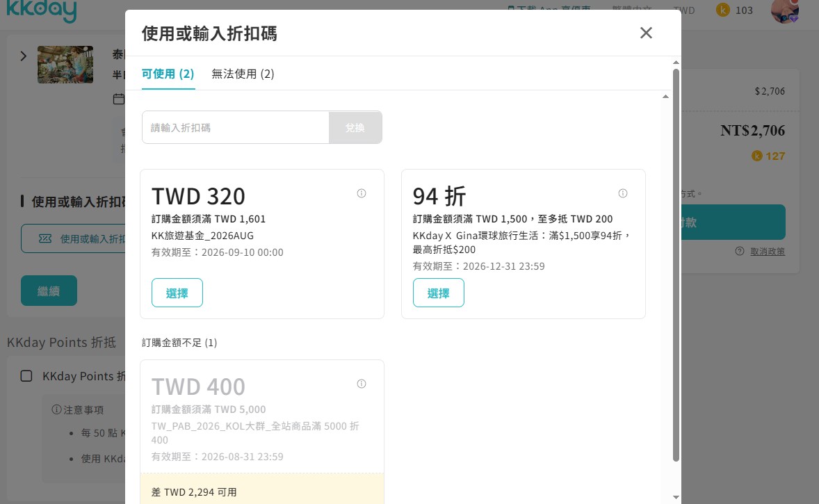Click the dialog vertical scrollbar thumb
The width and height of the screenshot is (819, 504).
point(676,266)
